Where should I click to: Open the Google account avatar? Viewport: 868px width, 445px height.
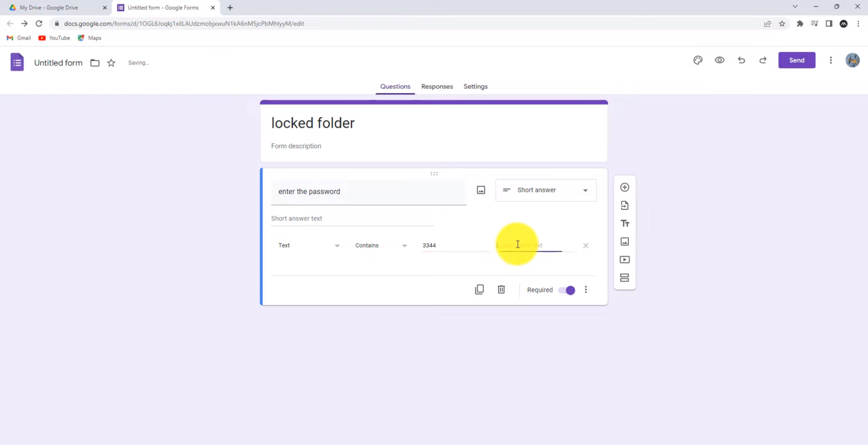coord(853,60)
